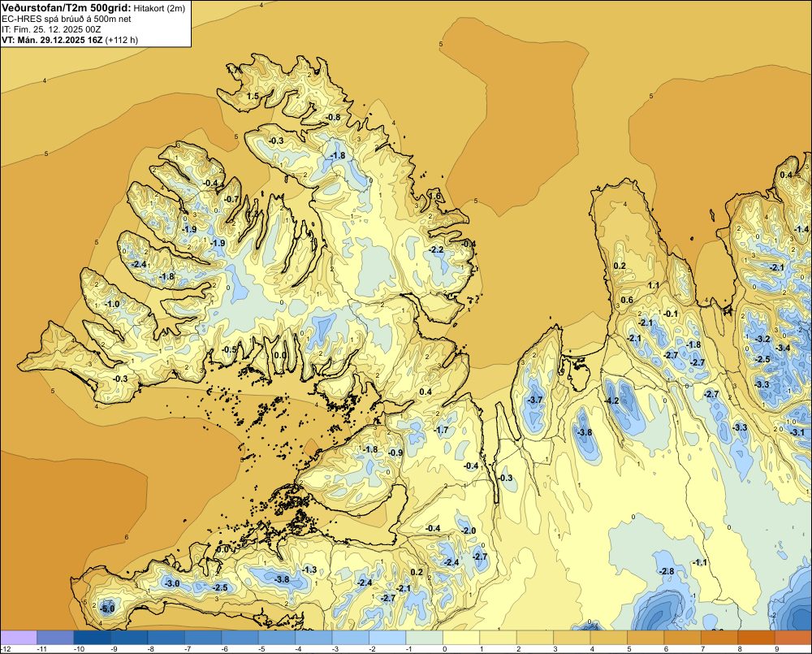Select the '-1.0' temperature label
Viewport: 812px width, 654px height.
[x=112, y=304]
